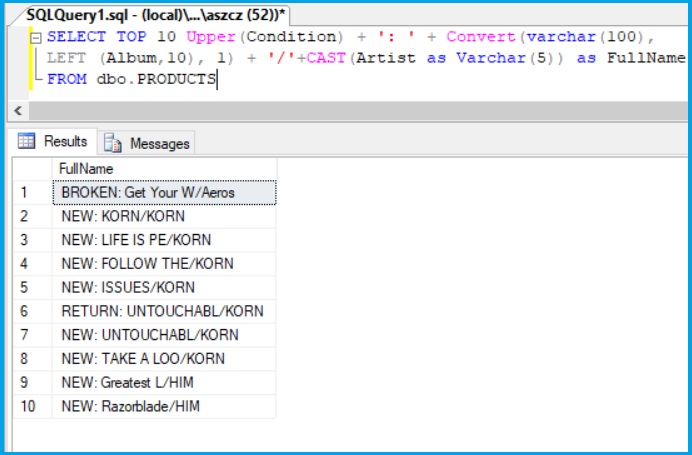Image resolution: width=692 pixels, height=455 pixels.
Task: Click the Messages tab icon
Action: [114, 143]
